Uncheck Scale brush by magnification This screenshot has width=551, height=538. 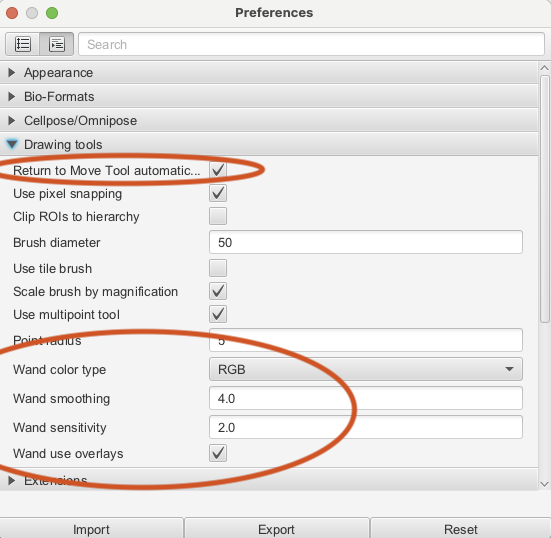tap(218, 291)
